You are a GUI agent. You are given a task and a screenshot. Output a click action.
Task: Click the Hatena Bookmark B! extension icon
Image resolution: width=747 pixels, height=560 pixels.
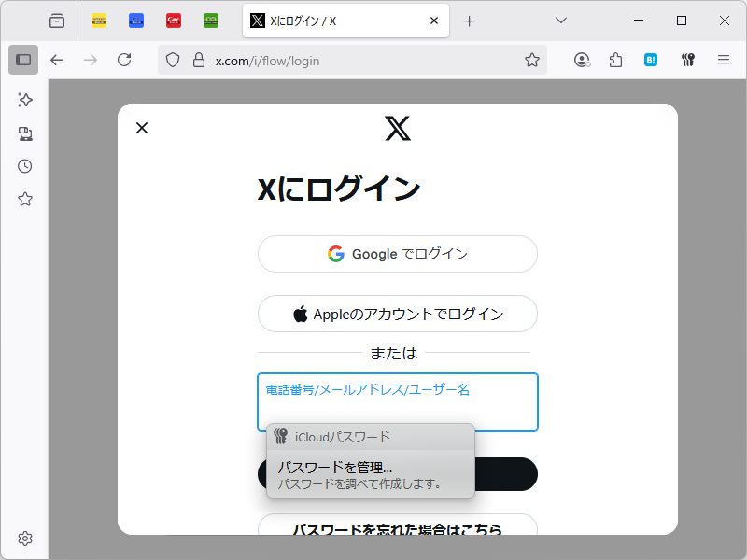(x=652, y=60)
